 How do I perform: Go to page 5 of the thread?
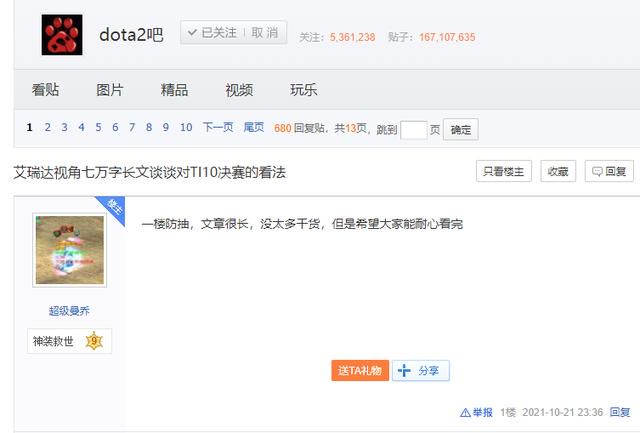pos(98,127)
